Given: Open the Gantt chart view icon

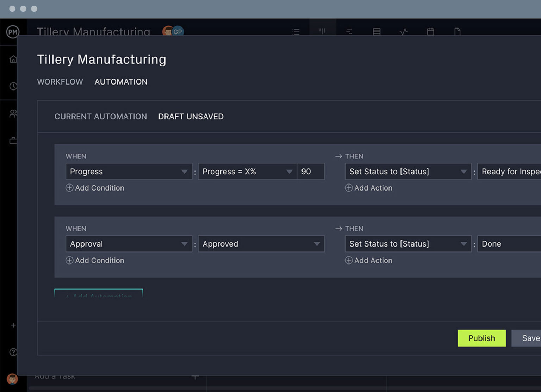Looking at the screenshot, I should click(x=349, y=32).
